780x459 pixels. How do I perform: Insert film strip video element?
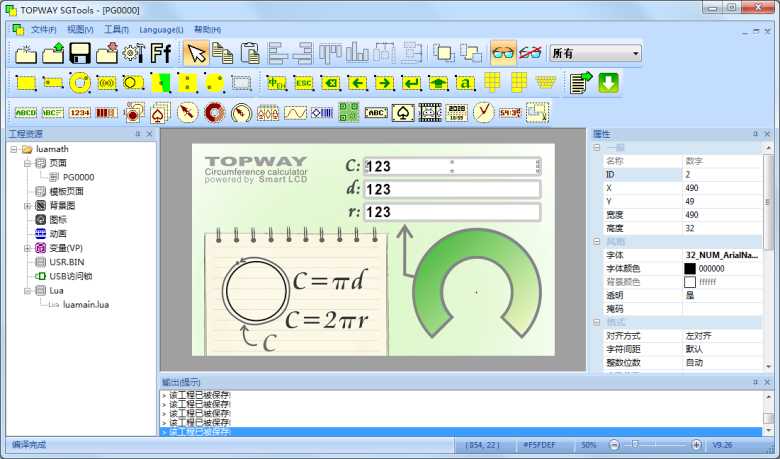pyautogui.click(x=430, y=112)
